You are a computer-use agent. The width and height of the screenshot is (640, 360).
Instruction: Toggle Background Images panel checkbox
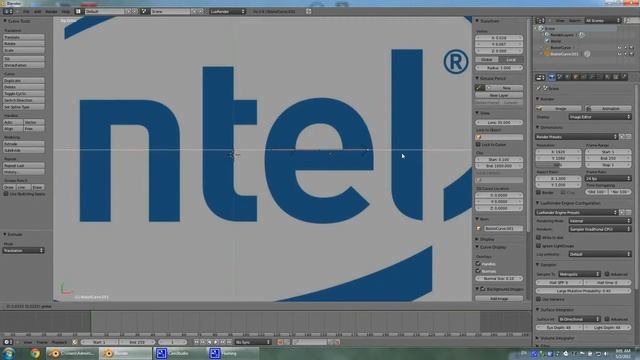pyautogui.click(x=483, y=289)
